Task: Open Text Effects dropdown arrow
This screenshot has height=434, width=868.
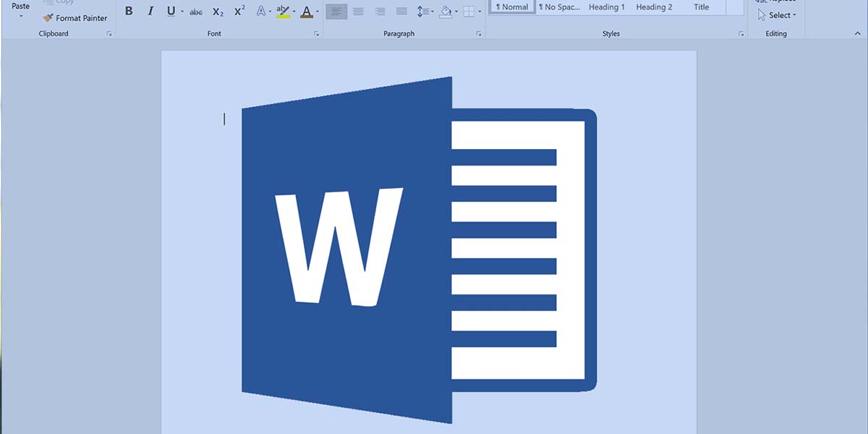Action: (271, 12)
